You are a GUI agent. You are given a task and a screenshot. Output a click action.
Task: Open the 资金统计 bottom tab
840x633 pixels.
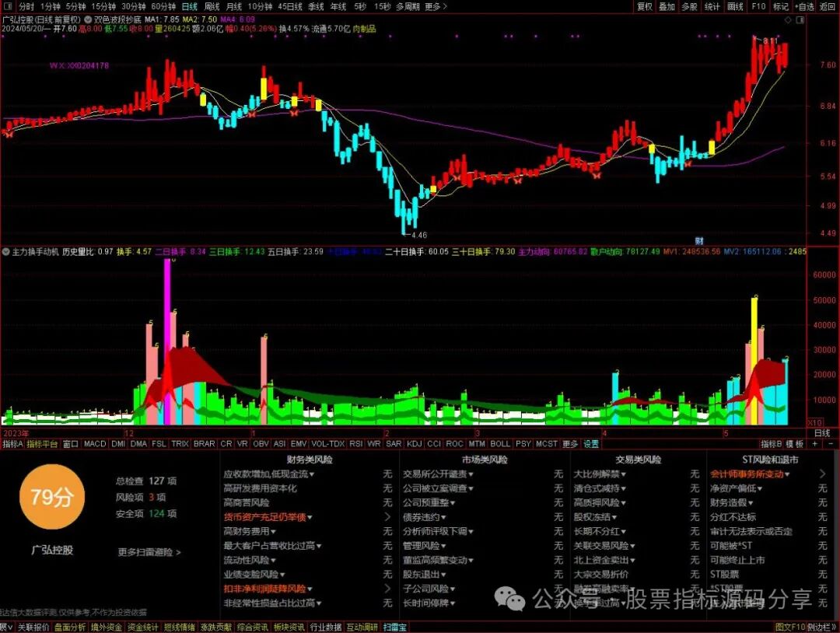pos(142,627)
